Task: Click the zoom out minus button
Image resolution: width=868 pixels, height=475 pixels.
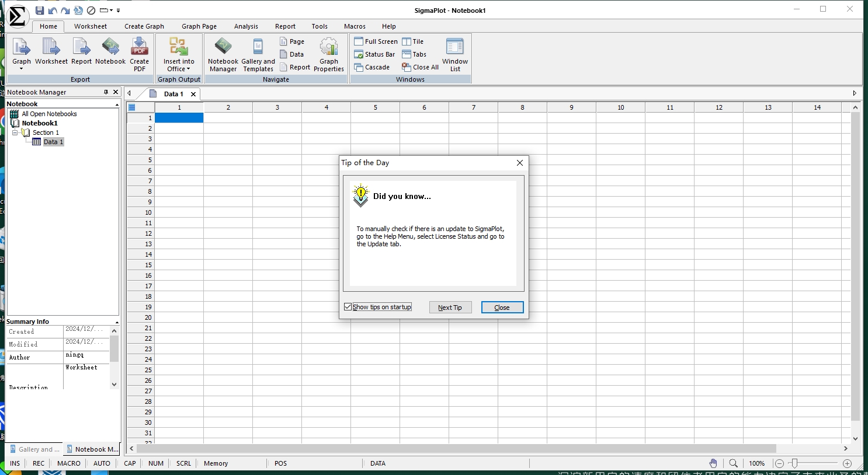Action: [x=779, y=463]
